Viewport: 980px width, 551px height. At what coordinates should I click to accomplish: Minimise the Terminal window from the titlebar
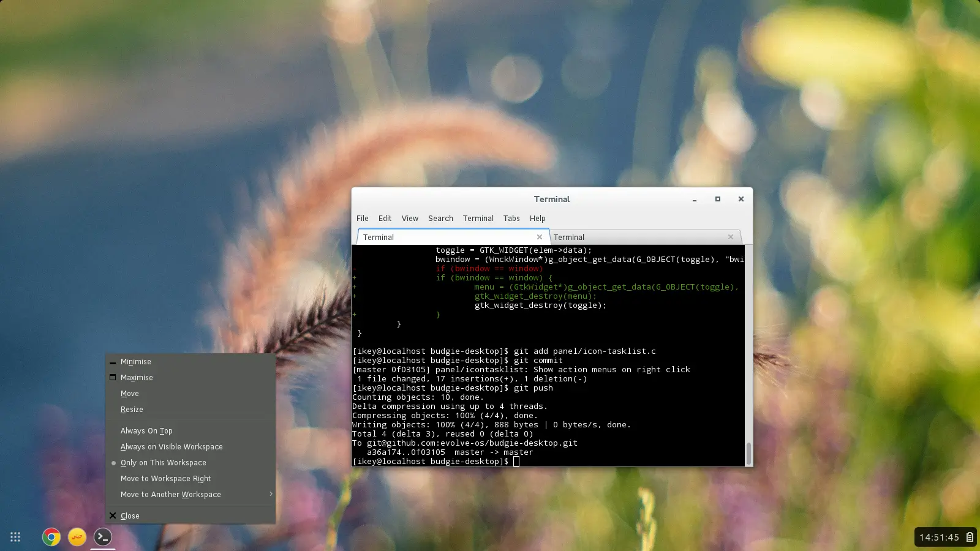click(695, 199)
